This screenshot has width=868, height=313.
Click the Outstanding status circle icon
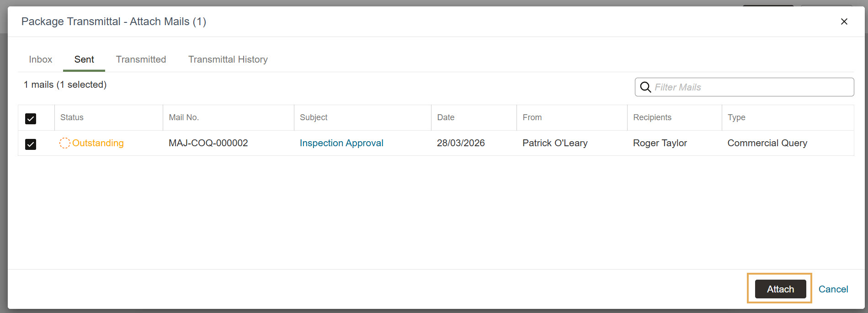[x=65, y=143]
